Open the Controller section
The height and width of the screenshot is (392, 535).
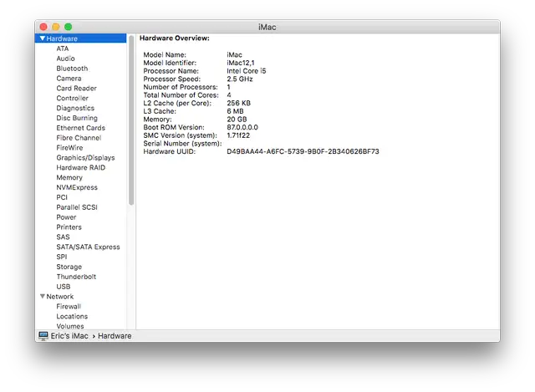(x=73, y=98)
